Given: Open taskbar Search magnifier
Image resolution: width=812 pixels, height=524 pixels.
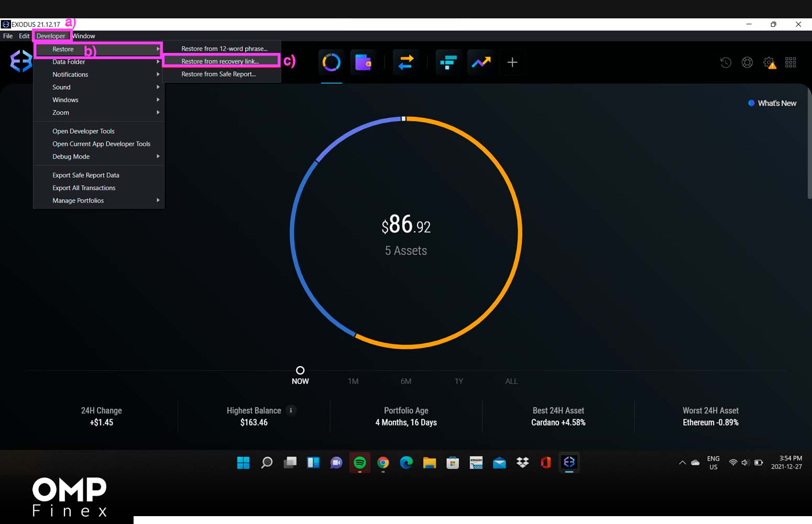Looking at the screenshot, I should click(x=267, y=463).
